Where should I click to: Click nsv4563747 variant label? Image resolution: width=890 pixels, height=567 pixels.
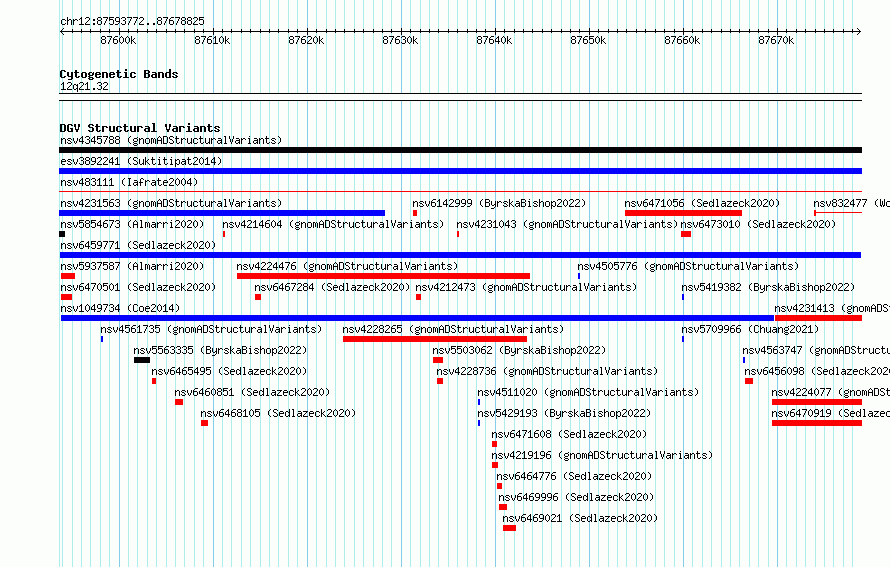[x=816, y=350]
